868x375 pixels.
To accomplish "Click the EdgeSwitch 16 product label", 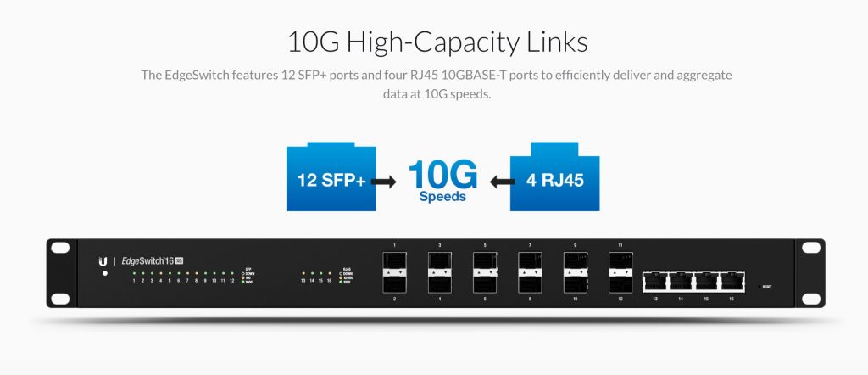I will (147, 261).
